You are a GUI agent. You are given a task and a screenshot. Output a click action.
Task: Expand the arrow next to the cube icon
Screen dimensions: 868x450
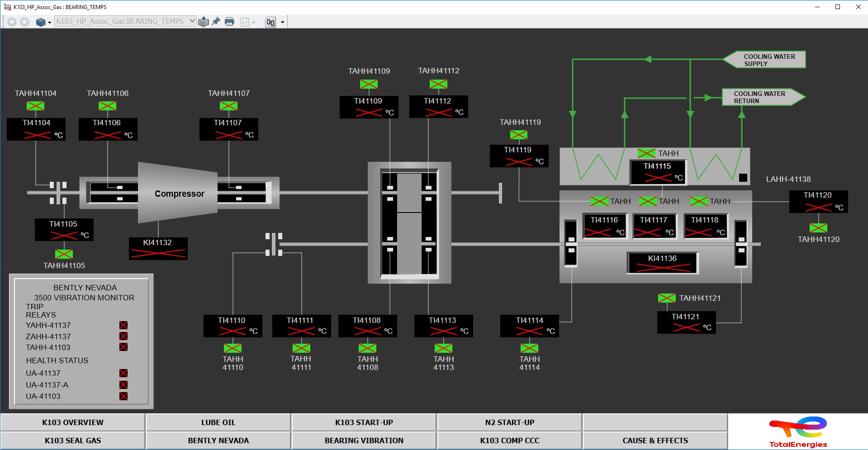(x=49, y=22)
